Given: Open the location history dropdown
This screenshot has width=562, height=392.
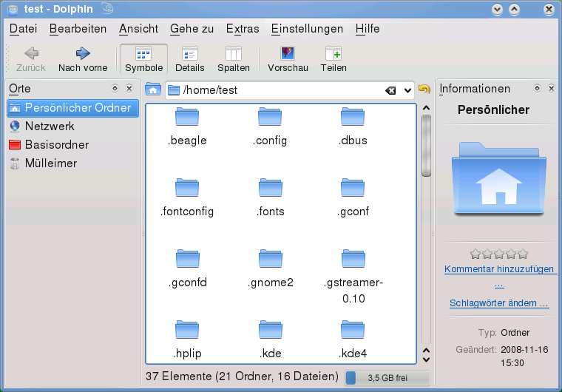Looking at the screenshot, I should coord(407,90).
